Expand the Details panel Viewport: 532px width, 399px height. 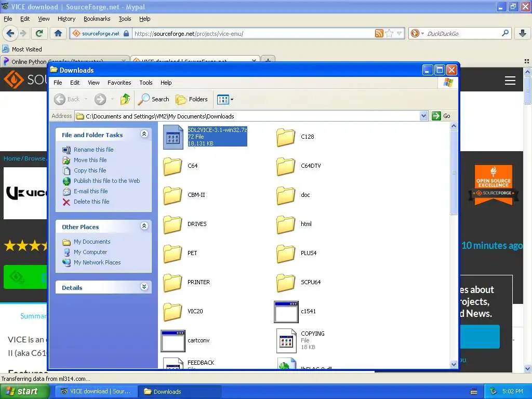coord(144,287)
